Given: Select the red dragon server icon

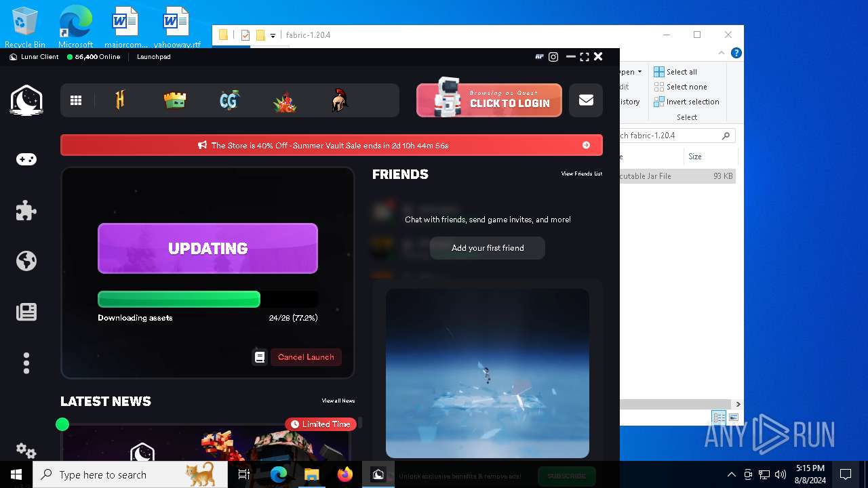Looking at the screenshot, I should tap(285, 101).
